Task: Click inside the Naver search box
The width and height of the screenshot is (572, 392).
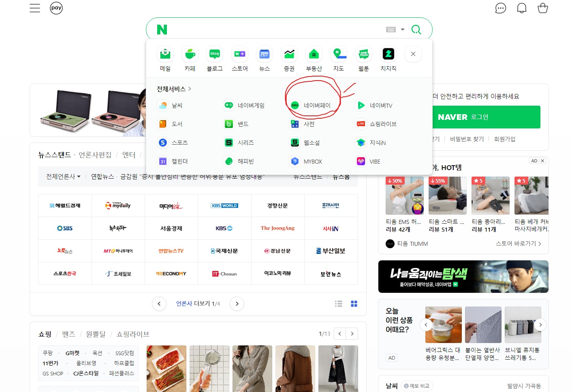Action: [275, 30]
